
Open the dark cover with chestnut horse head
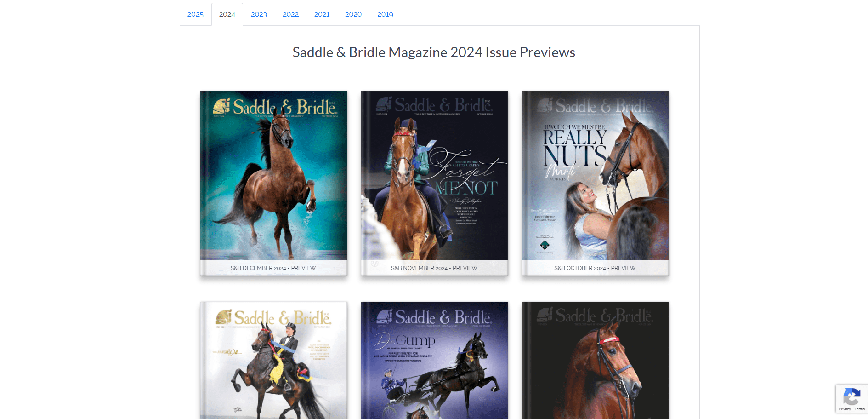pos(595,361)
